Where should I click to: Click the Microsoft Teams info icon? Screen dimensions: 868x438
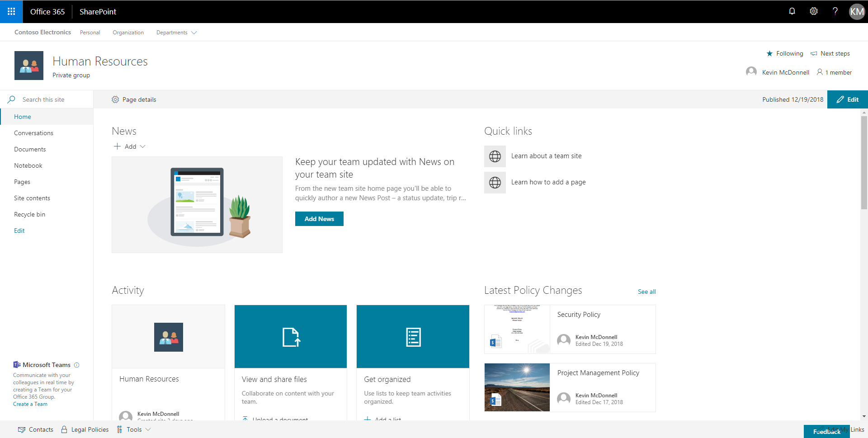coord(76,365)
